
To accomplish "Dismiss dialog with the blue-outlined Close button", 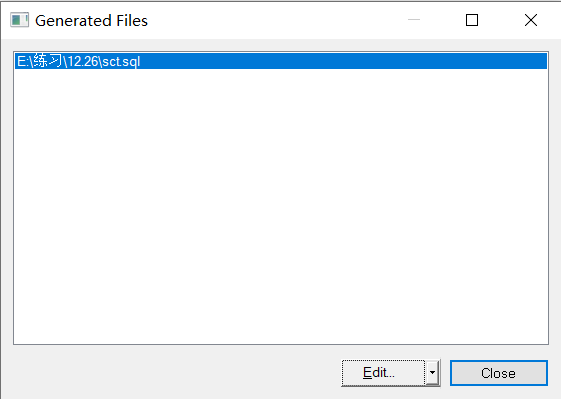I will (x=498, y=373).
